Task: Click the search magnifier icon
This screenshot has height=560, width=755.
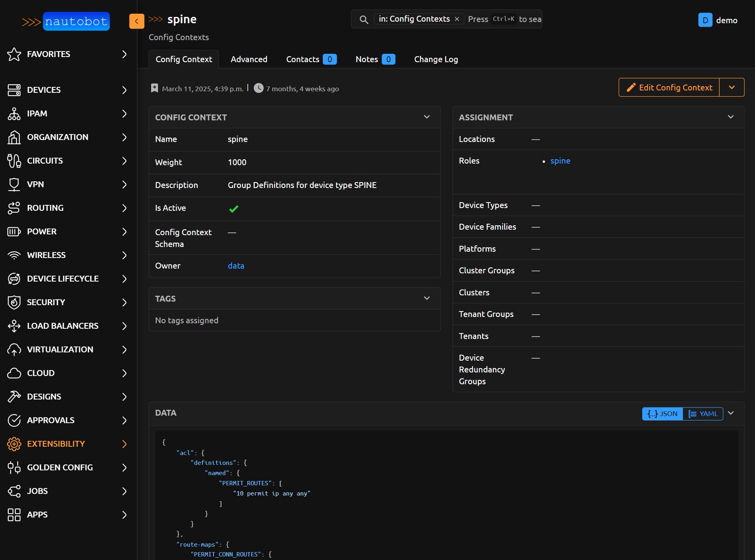Action: 364,19
